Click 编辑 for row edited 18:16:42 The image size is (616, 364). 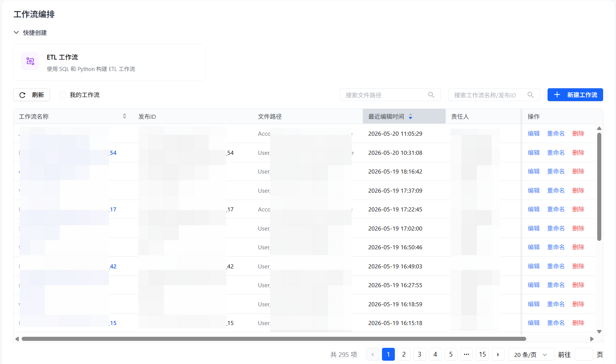tap(534, 171)
